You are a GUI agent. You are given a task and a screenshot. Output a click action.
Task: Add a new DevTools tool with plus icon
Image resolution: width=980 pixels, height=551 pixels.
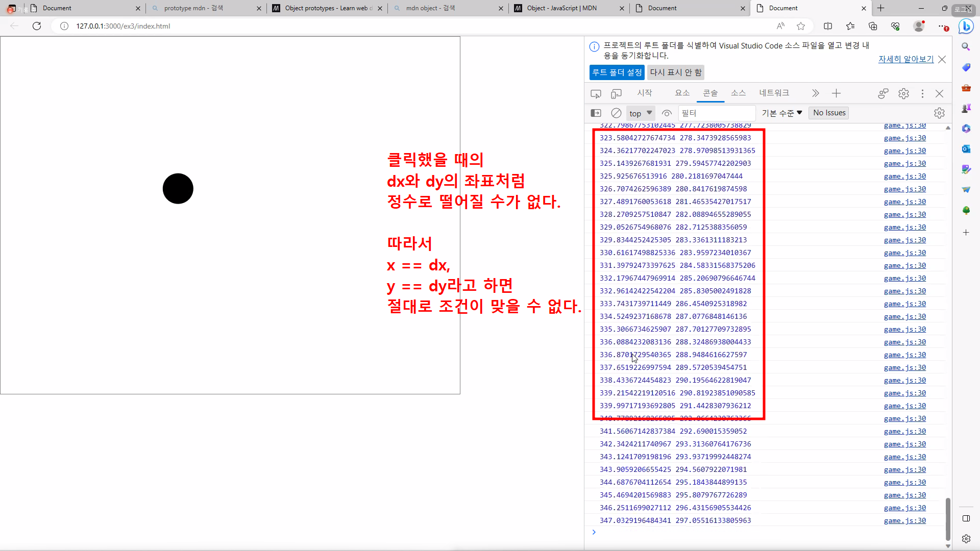pyautogui.click(x=836, y=93)
